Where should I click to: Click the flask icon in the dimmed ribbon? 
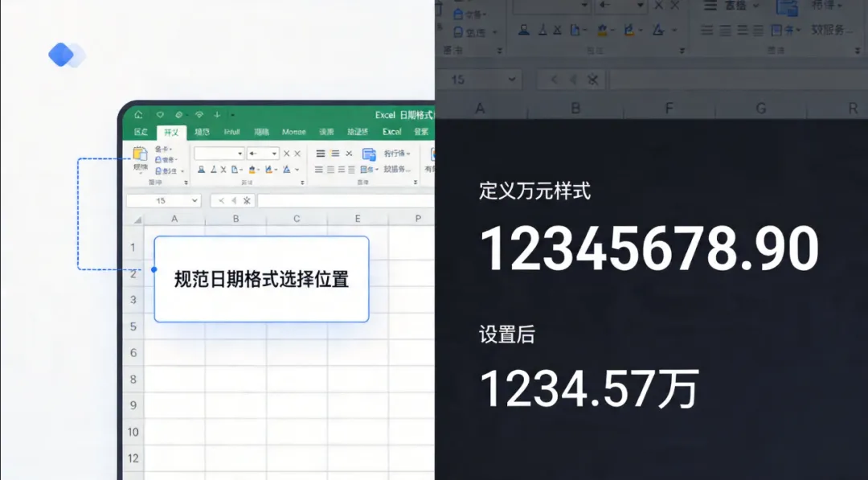click(x=543, y=30)
